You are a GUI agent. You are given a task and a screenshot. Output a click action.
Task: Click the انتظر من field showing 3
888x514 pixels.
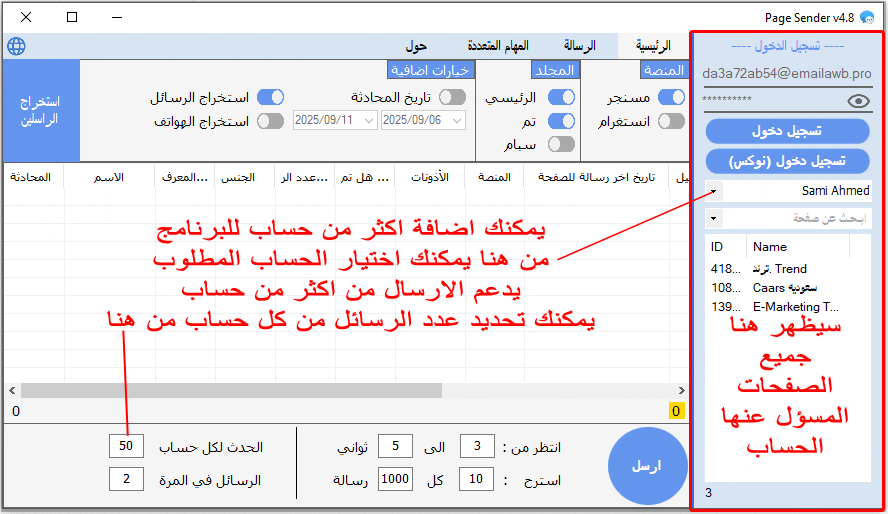[477, 446]
